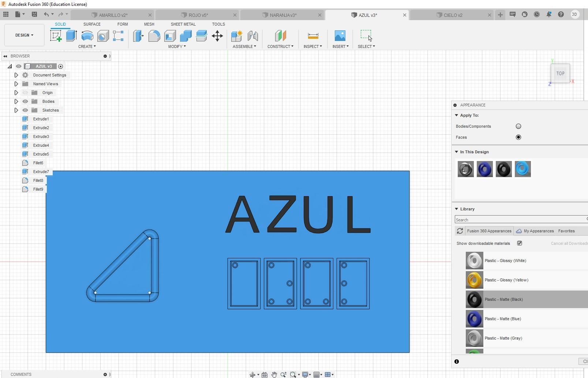Image resolution: width=588 pixels, height=378 pixels.
Task: Click the Pan hand tool
Action: coord(274,374)
